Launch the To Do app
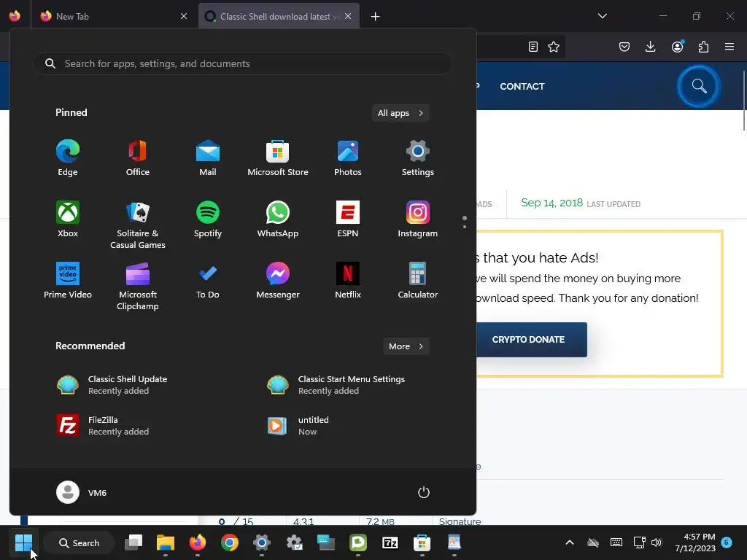Screen dimensions: 747x560 tap(208, 281)
